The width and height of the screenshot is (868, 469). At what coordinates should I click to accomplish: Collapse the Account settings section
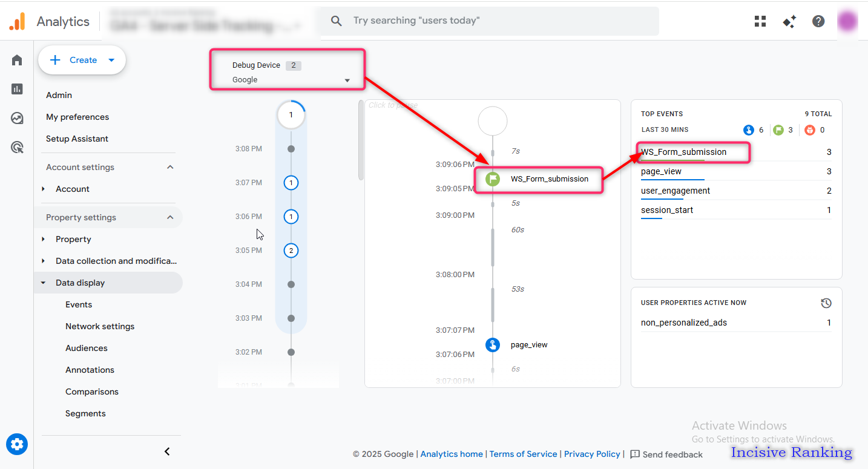(x=170, y=167)
